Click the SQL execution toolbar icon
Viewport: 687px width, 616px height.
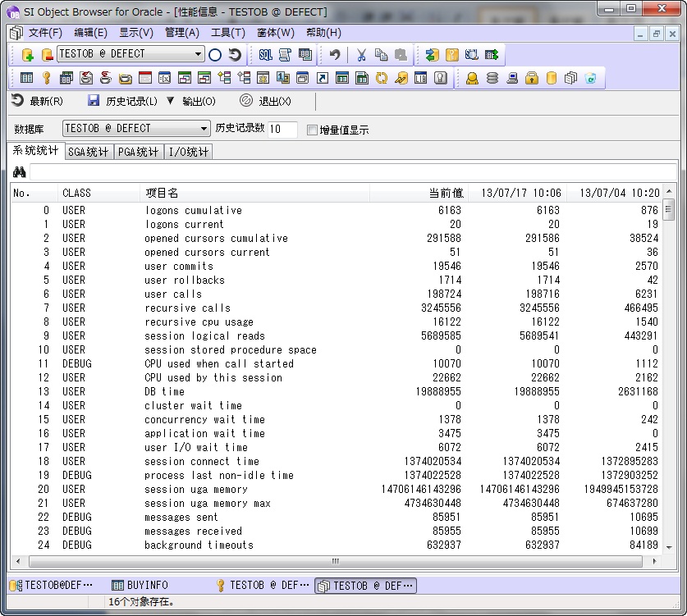[265, 55]
